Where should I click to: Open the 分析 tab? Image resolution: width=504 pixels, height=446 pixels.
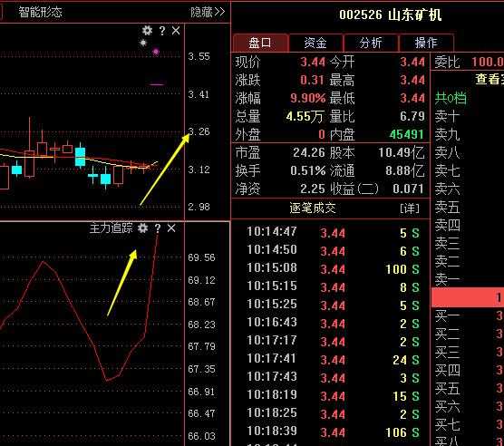click(371, 43)
